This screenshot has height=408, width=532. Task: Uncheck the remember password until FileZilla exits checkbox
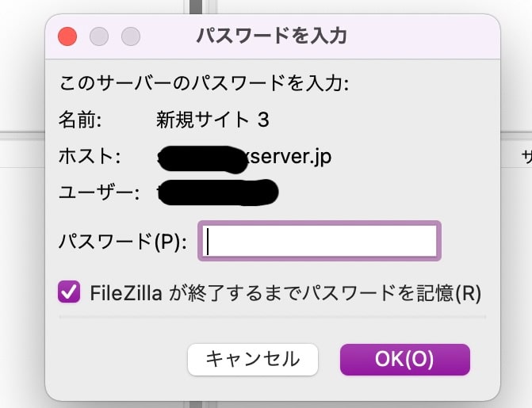(69, 292)
